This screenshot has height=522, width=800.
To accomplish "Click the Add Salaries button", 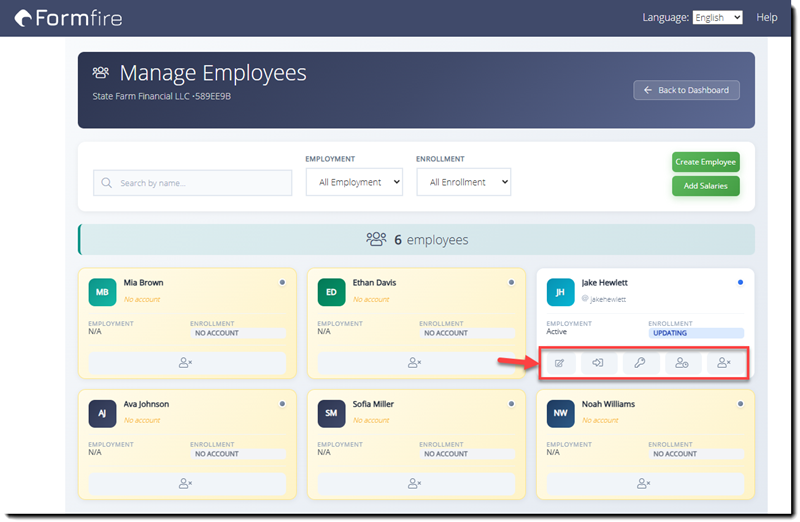I will (x=705, y=186).
